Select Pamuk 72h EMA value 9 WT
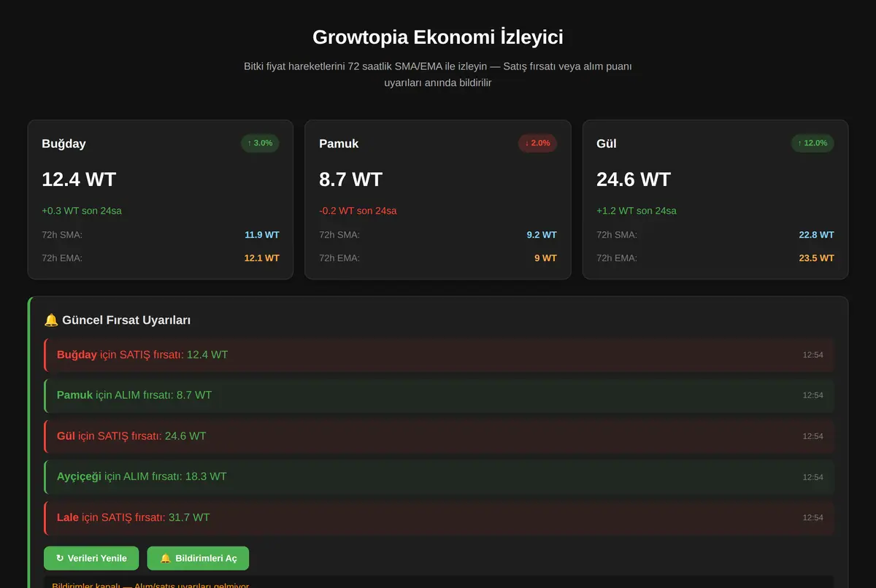876x588 pixels. tap(545, 258)
